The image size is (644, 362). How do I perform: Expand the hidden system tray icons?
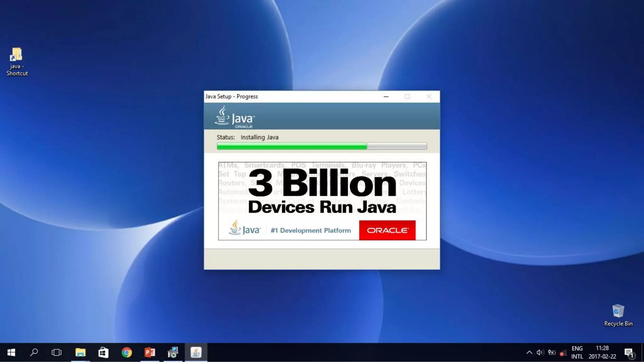coord(529,353)
